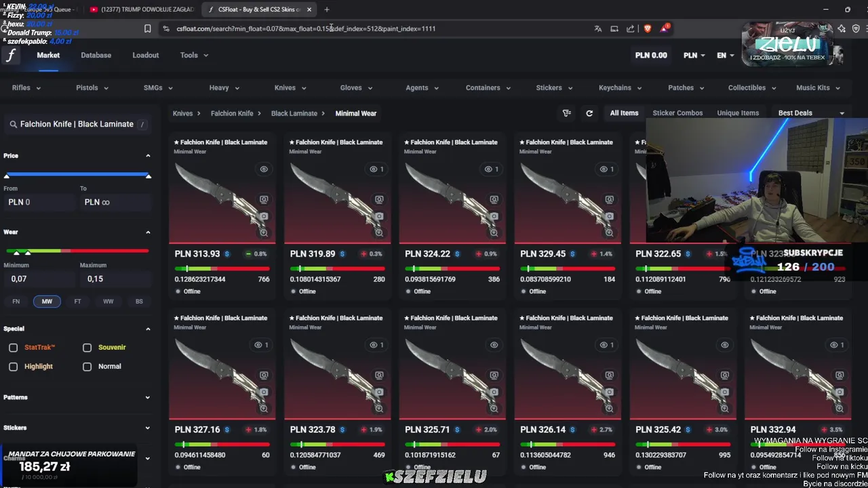Open the filter options icon beside refresh
The height and width of the screenshot is (488, 868).
pyautogui.click(x=567, y=113)
